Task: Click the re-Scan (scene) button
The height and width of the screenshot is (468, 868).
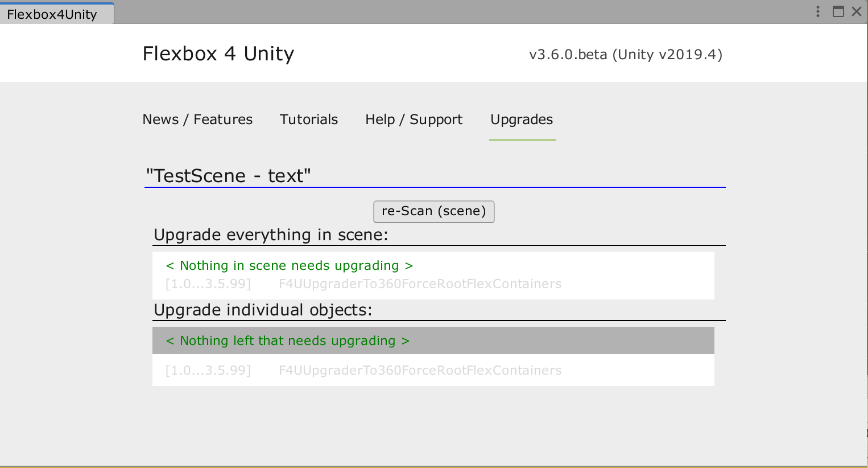Action: pyautogui.click(x=434, y=211)
